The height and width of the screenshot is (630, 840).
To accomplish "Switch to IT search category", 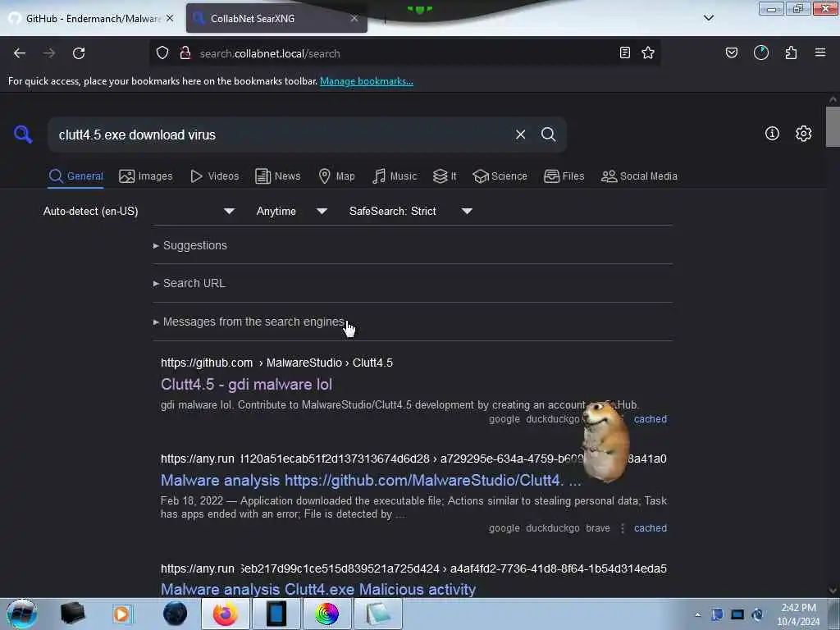I will 445,176.
